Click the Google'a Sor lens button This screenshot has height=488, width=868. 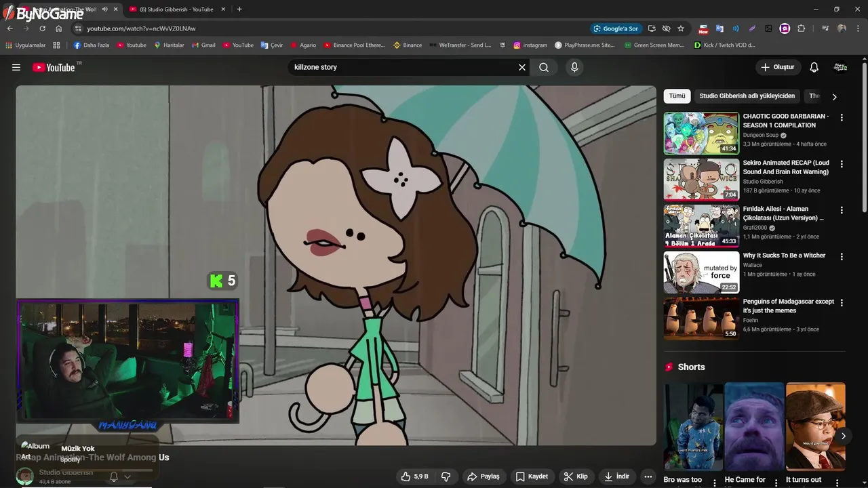[x=616, y=28]
